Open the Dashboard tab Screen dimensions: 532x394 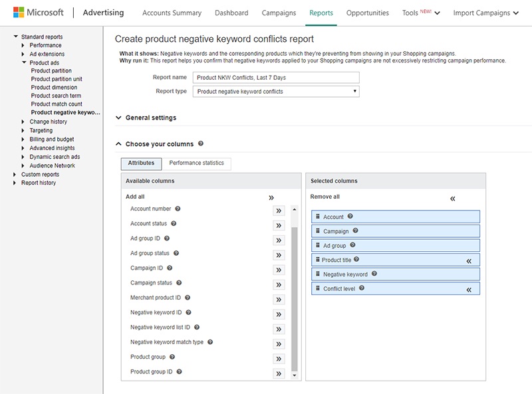tap(231, 13)
